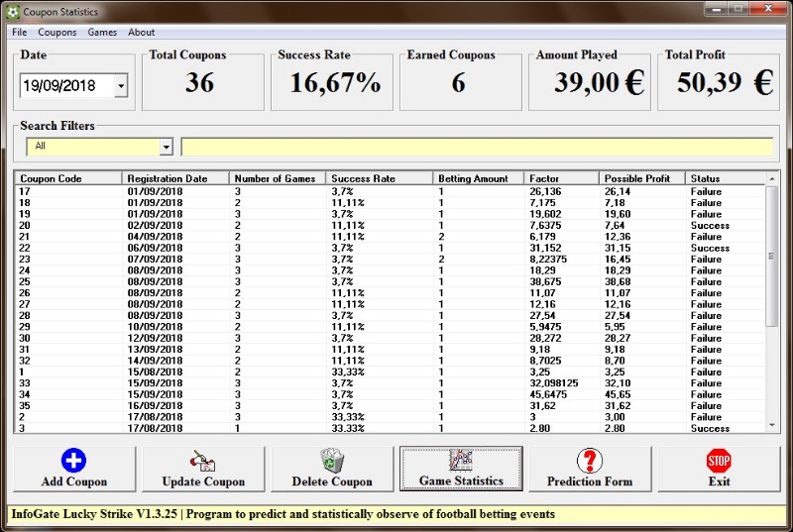Open the File menu

[x=20, y=32]
